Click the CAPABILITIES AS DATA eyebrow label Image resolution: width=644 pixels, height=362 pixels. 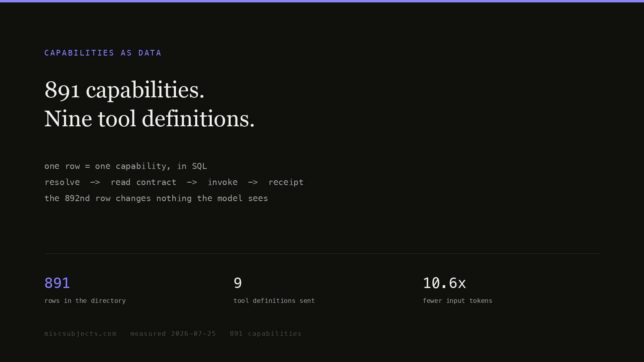coord(103,53)
